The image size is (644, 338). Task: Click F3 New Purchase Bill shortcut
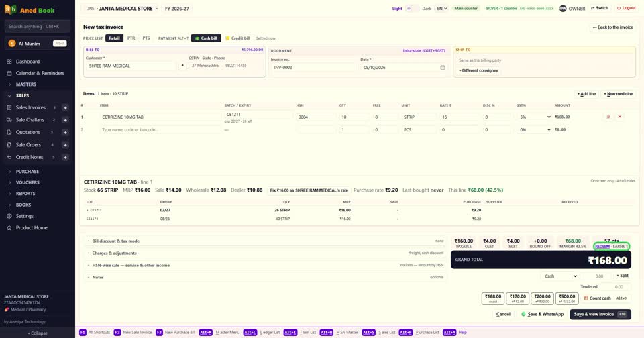pyautogui.click(x=176, y=333)
